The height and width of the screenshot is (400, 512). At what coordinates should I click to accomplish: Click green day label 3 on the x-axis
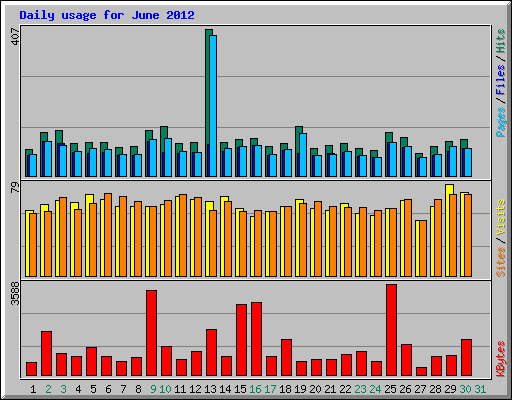[63, 389]
